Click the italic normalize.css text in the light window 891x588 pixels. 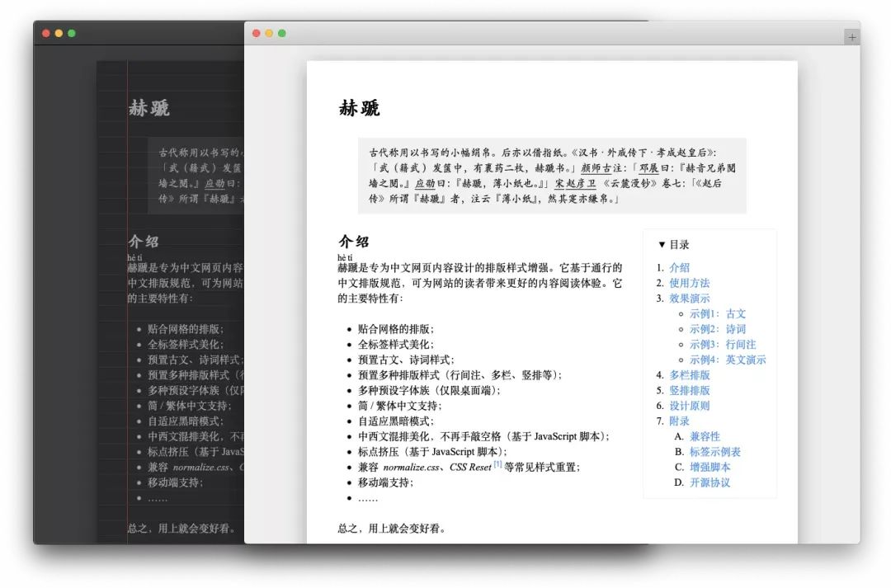click(x=411, y=467)
